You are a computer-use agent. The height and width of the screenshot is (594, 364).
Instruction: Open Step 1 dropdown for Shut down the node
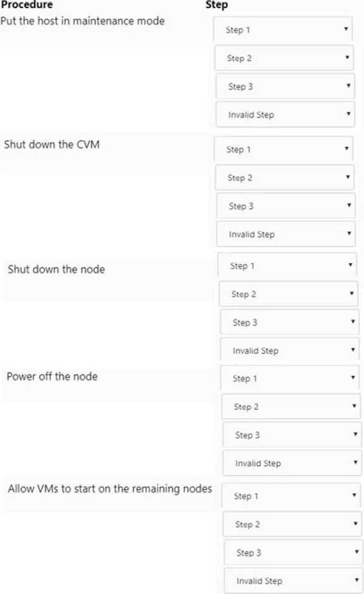click(287, 266)
